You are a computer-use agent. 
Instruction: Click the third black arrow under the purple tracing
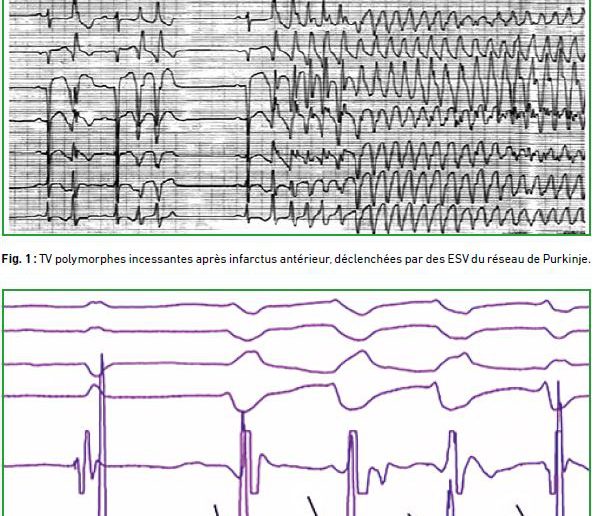[410, 514]
